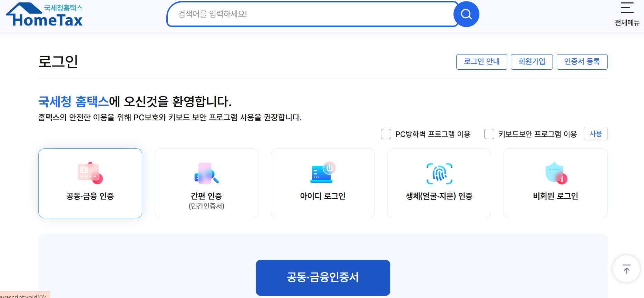Screen dimensions: 644x298
Task: Select the 간편 인증 tab label
Action: pyautogui.click(x=206, y=196)
